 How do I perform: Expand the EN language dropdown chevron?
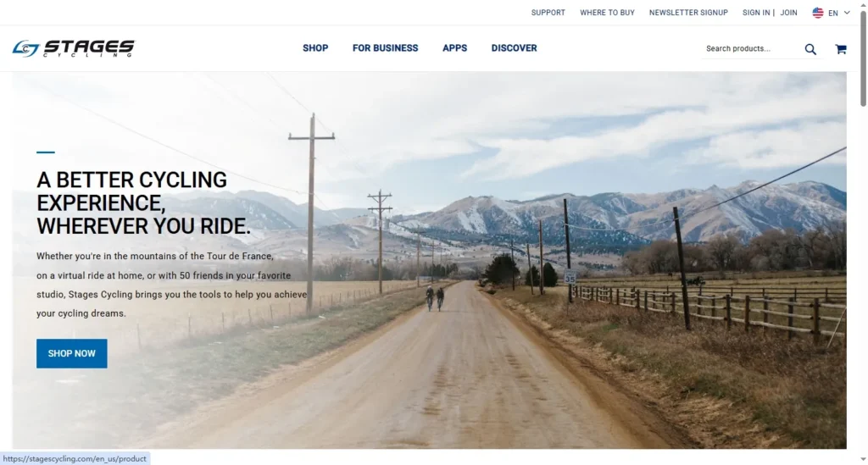pos(847,13)
